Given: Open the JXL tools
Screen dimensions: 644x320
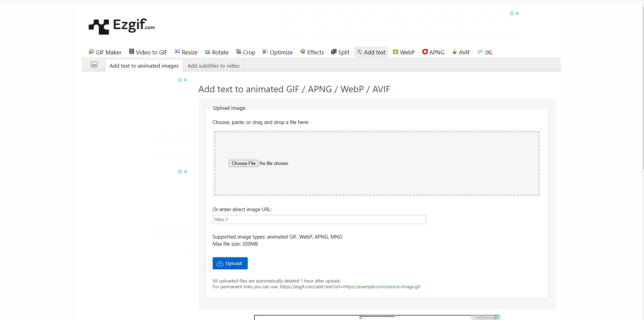Looking at the screenshot, I should point(485,52).
